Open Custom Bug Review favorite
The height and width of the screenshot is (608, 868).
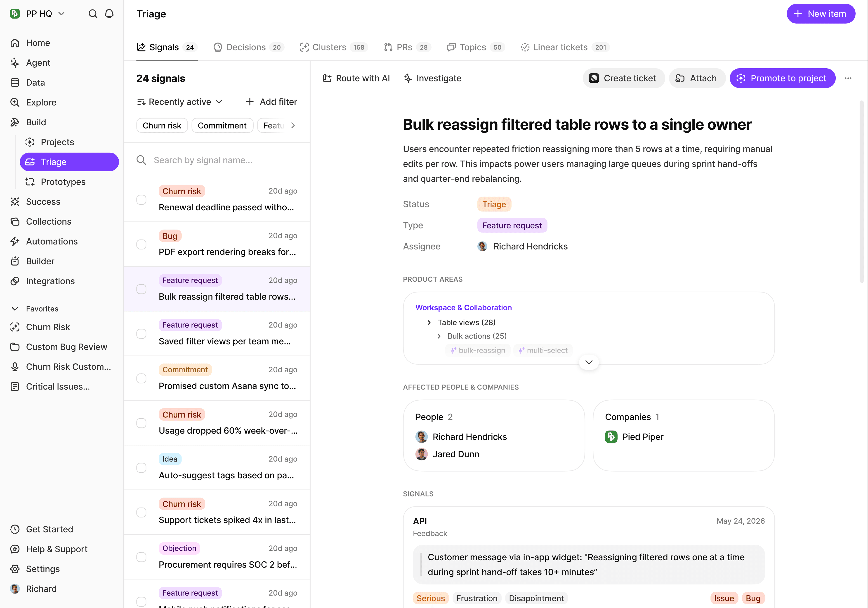tap(66, 347)
